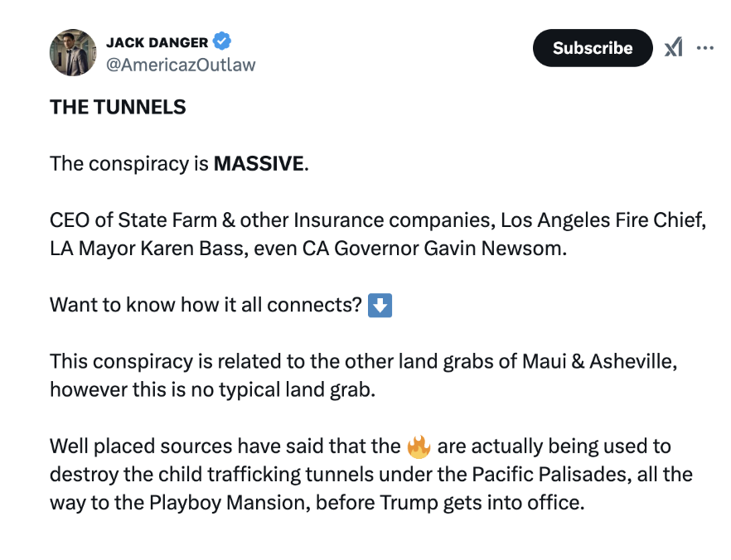The image size is (731, 560).
Task: Visit the @AmericazOutlaw handle link
Action: click(181, 65)
